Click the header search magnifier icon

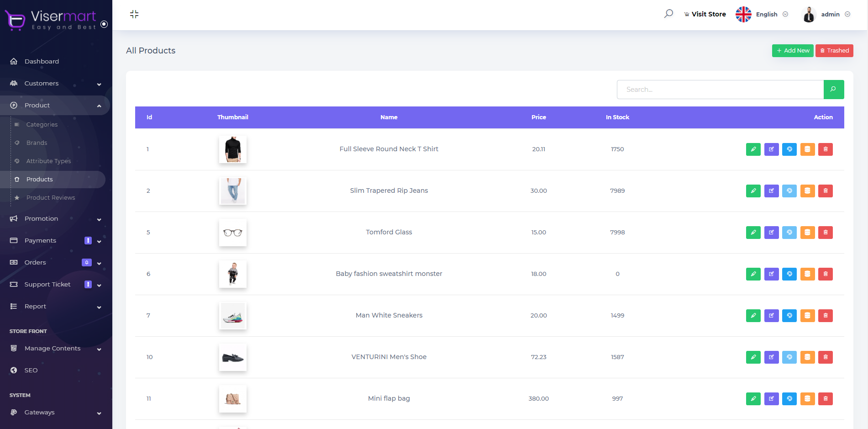(x=668, y=14)
